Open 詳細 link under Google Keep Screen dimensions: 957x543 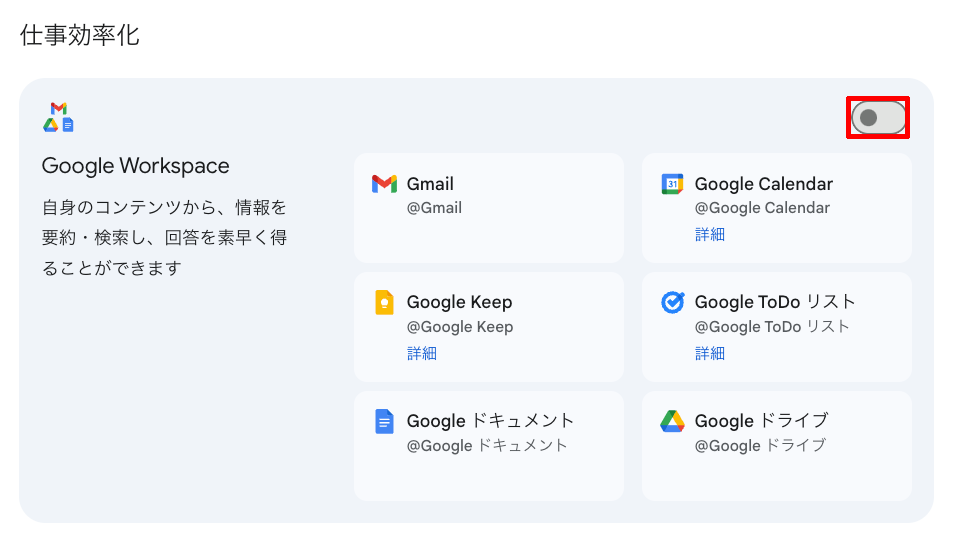coord(422,353)
